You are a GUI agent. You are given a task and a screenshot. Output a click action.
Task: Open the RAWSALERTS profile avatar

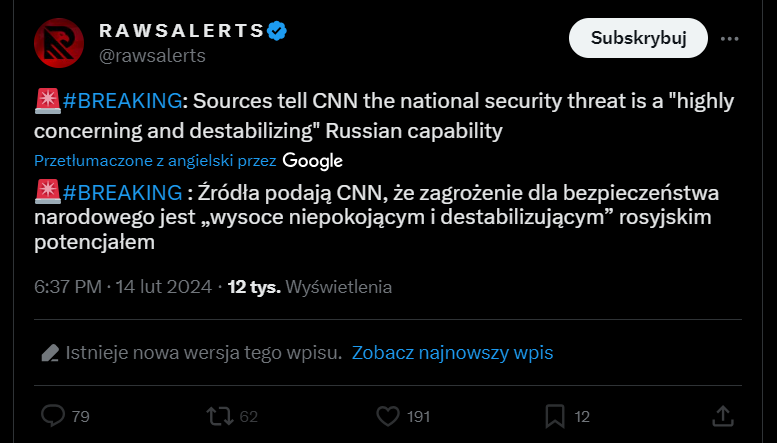pos(59,43)
